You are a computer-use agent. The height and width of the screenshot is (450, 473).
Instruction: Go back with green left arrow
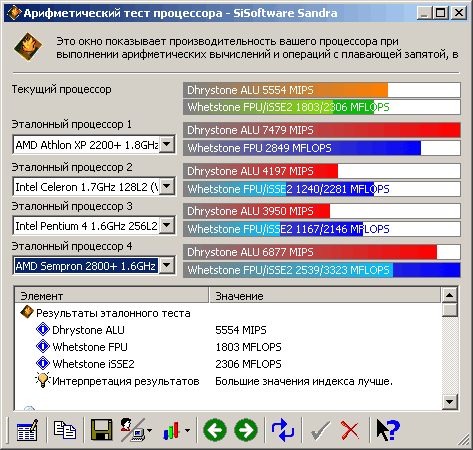pyautogui.click(x=215, y=430)
